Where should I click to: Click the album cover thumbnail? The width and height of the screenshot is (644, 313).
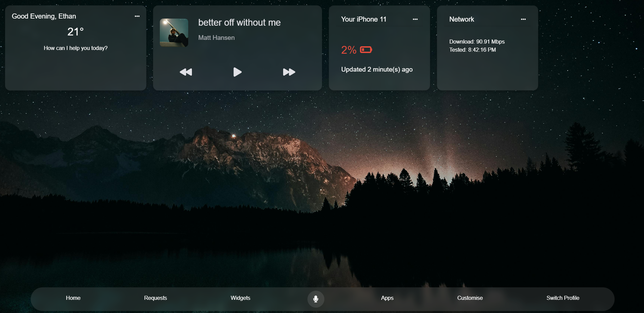[174, 33]
